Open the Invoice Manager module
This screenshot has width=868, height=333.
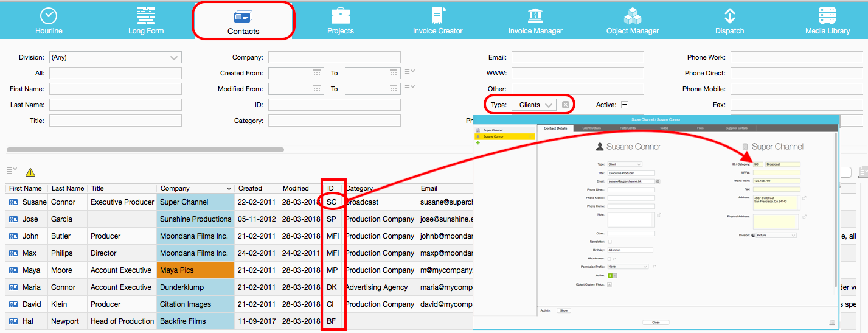[535, 20]
